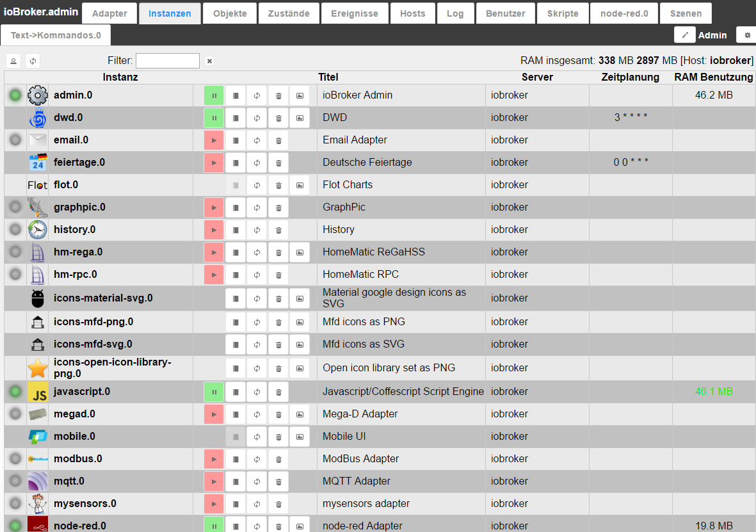The height and width of the screenshot is (532, 756).
Task: Start the graphpic.0 instance
Action: (x=214, y=207)
